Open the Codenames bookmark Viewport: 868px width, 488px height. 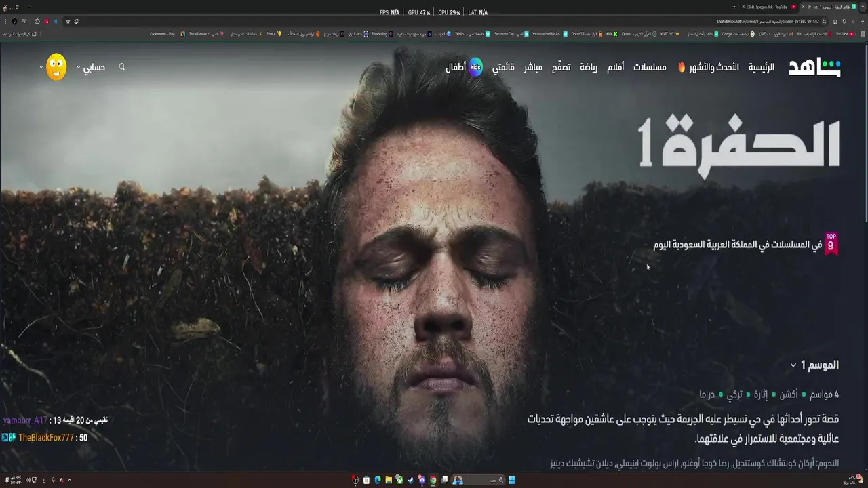click(167, 33)
